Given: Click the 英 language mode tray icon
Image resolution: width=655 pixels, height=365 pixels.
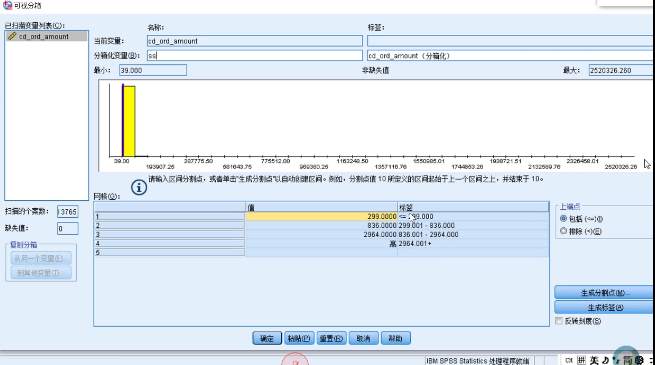Looking at the screenshot, I should (594, 360).
